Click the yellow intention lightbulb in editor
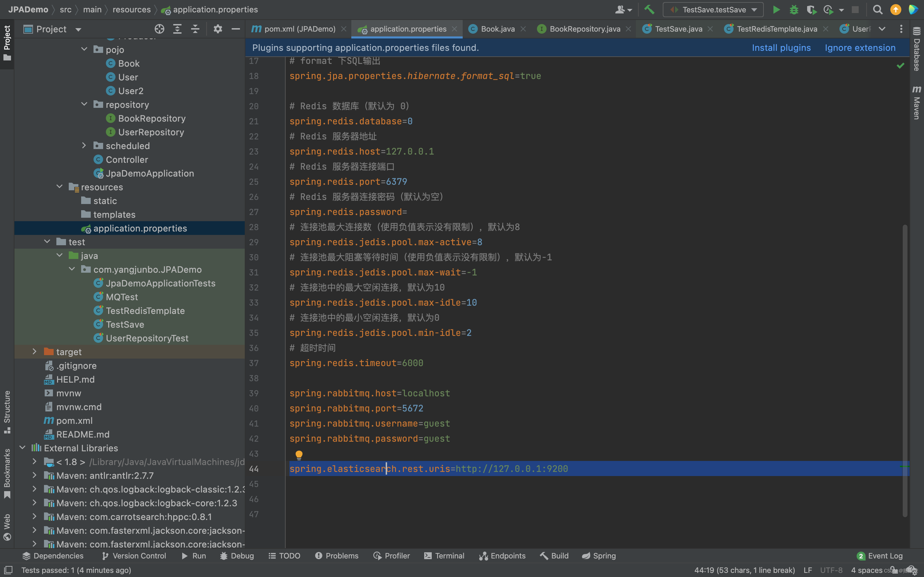The width and height of the screenshot is (924, 577). click(x=299, y=454)
